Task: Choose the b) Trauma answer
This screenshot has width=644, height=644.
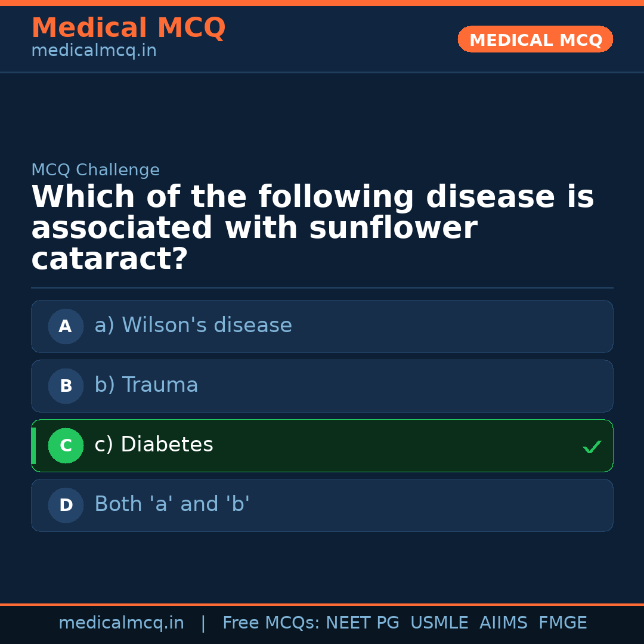Action: (x=146, y=385)
